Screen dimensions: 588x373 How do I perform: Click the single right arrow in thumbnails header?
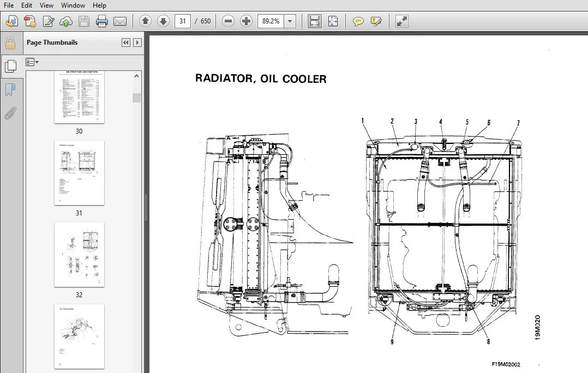pos(137,43)
